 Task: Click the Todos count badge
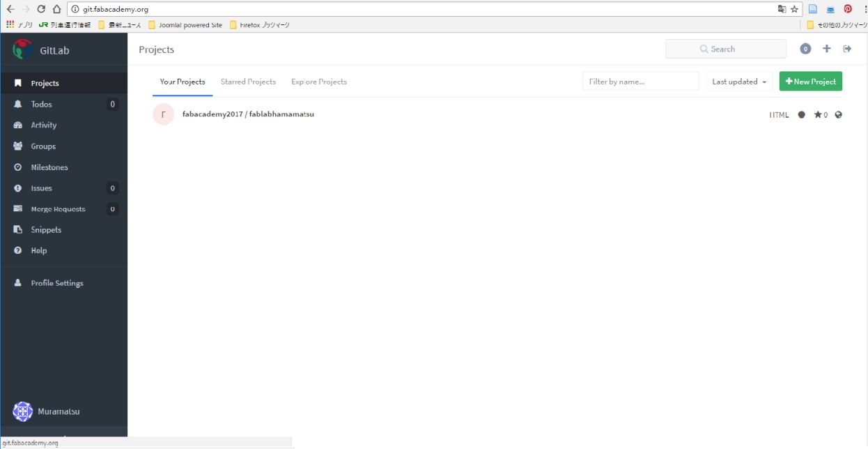click(113, 104)
